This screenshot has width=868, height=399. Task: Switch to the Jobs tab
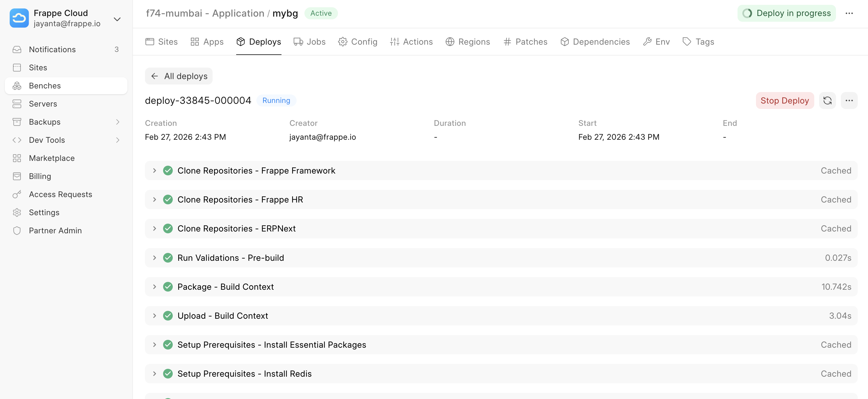309,42
